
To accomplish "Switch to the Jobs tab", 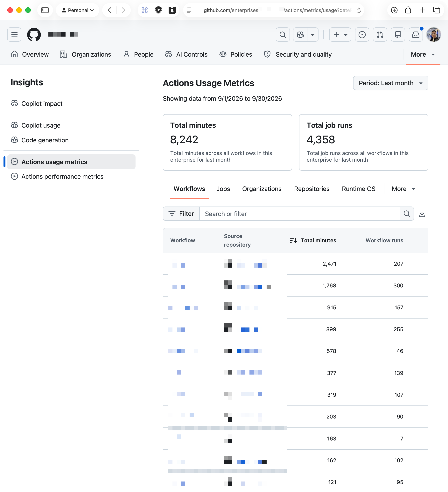I will pos(223,189).
